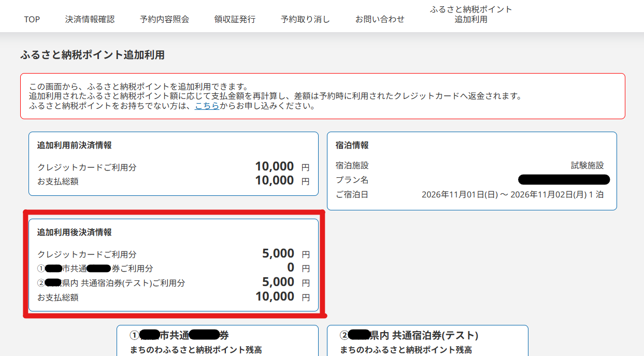The image size is (644, 356).
Task: Go to the TOP page
Action: 32,19
